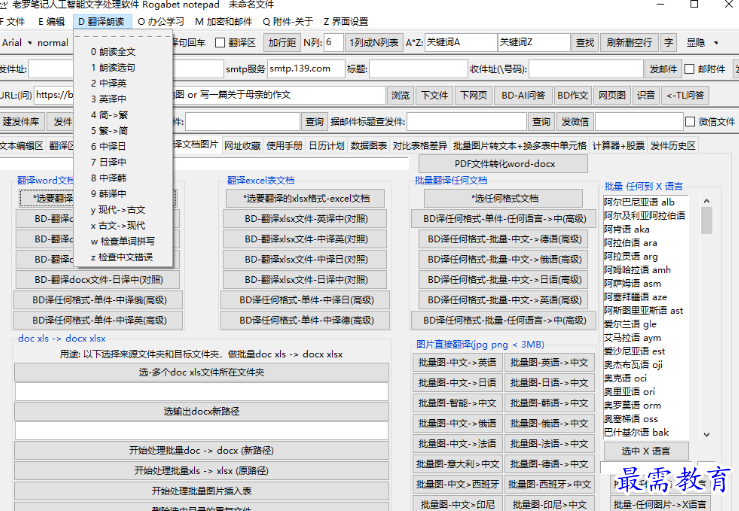
Task: Open the F 文件 menu
Action: tap(13, 22)
